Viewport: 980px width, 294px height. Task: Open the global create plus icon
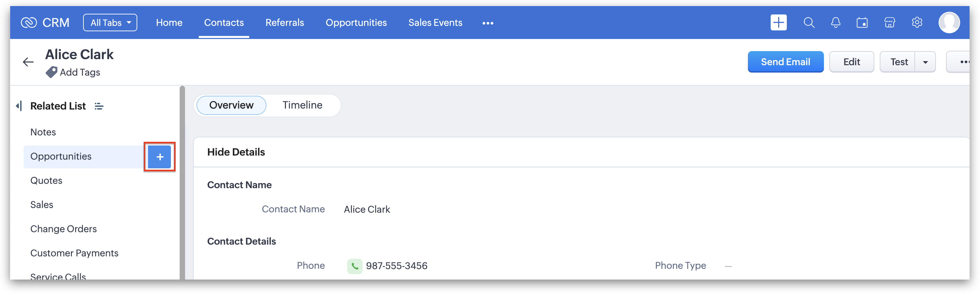click(x=778, y=23)
